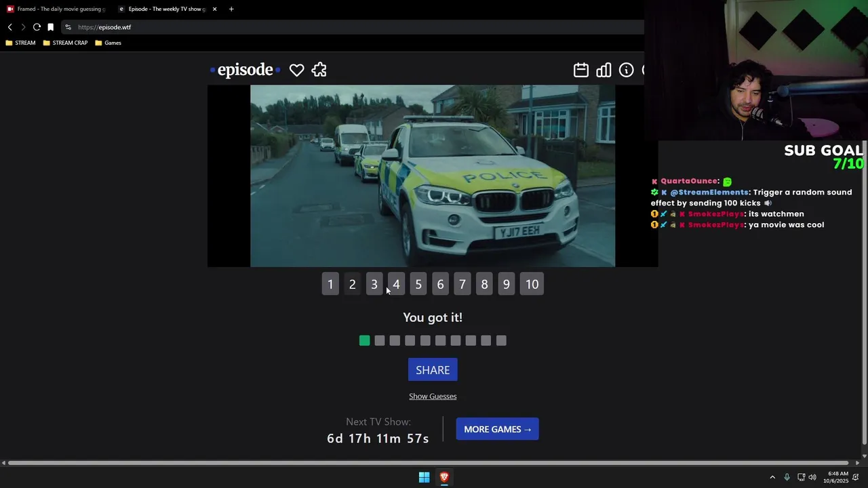This screenshot has width=868, height=488.
Task: Open the Games bookmarks folder
Action: [108, 43]
